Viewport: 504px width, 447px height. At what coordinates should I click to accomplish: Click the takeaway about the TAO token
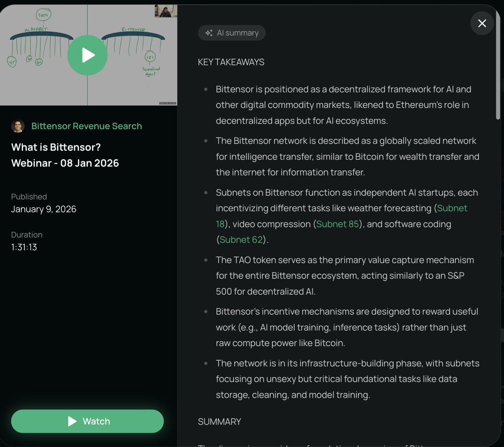coord(345,275)
